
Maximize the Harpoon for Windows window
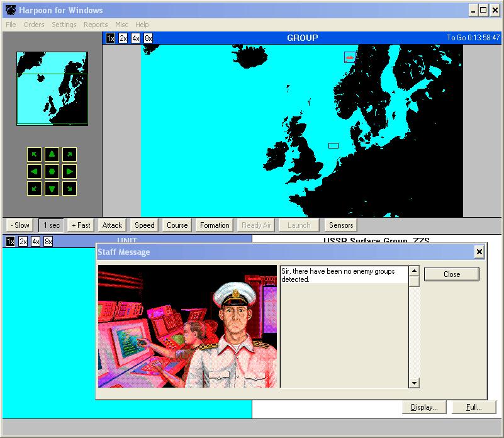[x=483, y=10]
